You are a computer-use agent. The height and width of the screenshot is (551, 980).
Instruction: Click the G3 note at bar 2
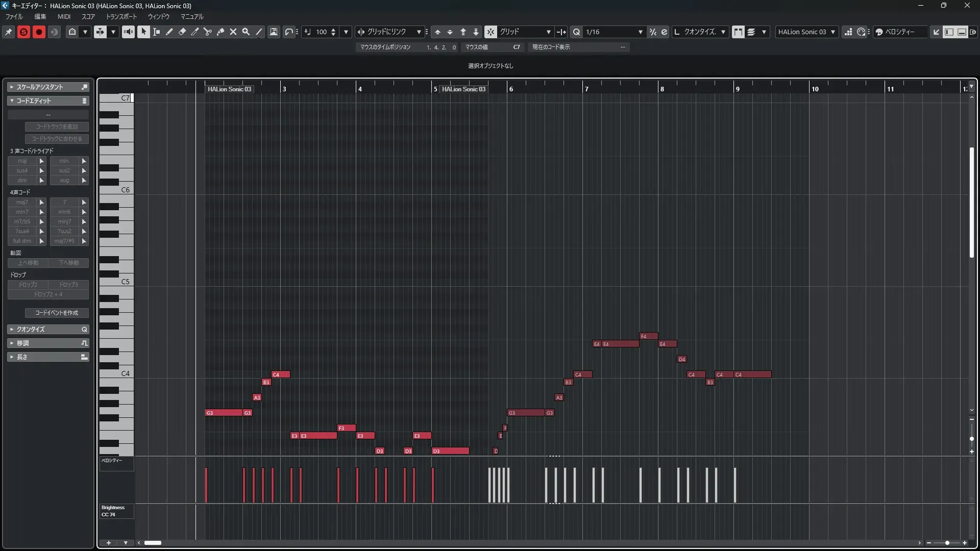[x=224, y=413]
